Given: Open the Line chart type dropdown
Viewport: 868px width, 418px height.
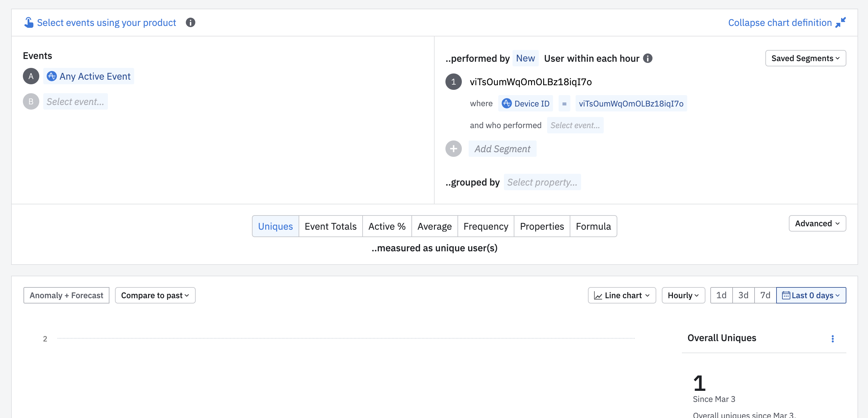Looking at the screenshot, I should (622, 295).
